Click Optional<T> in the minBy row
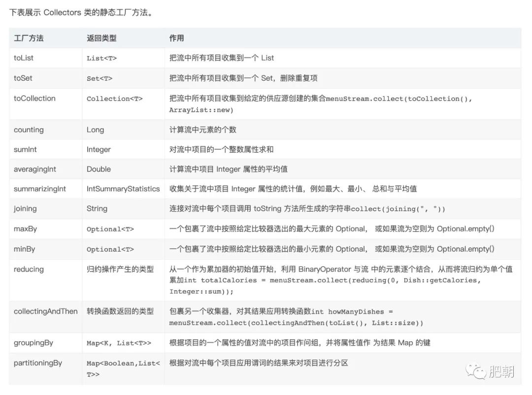The width and height of the screenshot is (532, 395). coord(110,249)
